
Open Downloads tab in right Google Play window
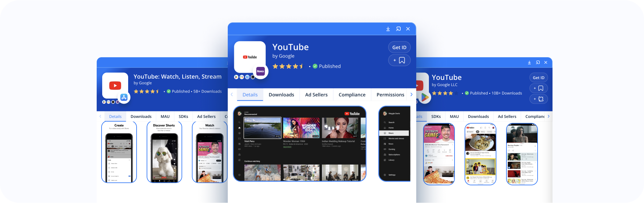(478, 117)
